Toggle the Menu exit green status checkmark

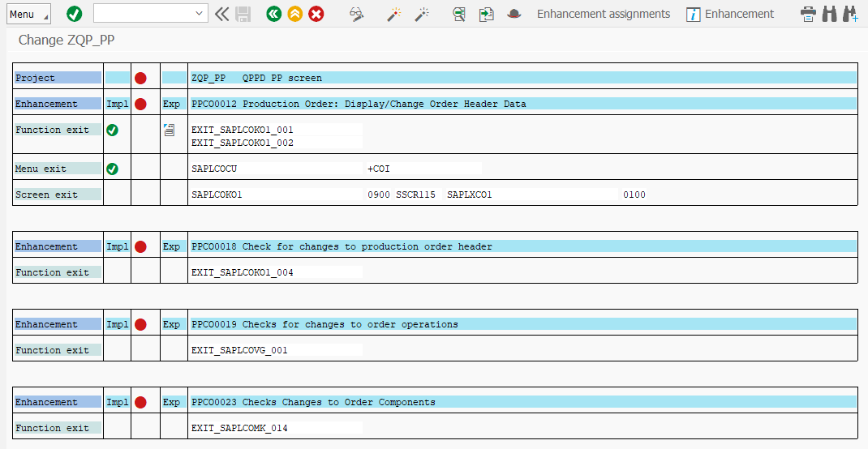[x=113, y=169]
